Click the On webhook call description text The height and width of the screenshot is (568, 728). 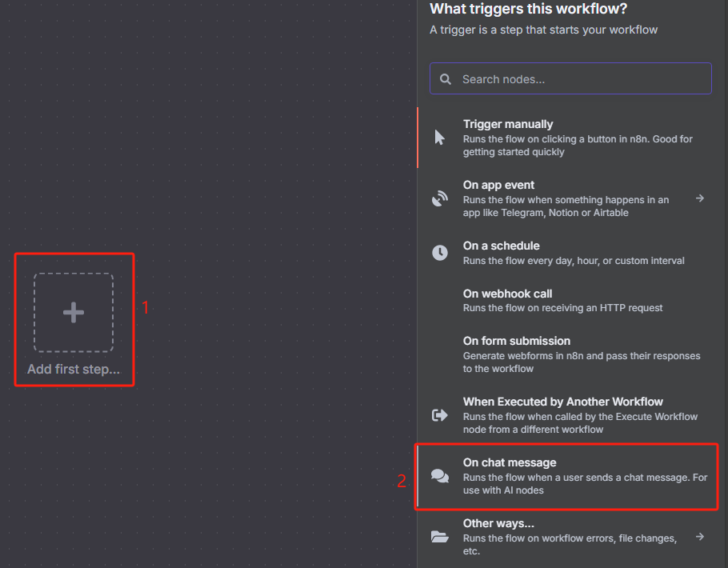[562, 308]
